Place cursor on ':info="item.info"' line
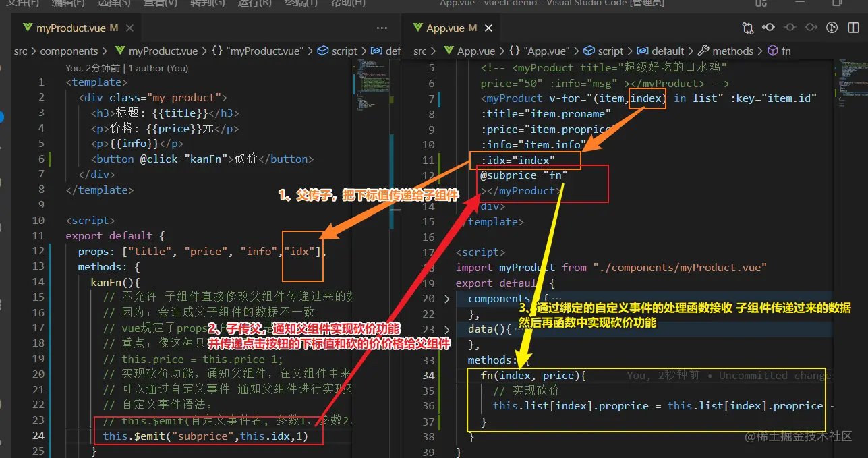The height and width of the screenshot is (458, 868). [x=533, y=144]
